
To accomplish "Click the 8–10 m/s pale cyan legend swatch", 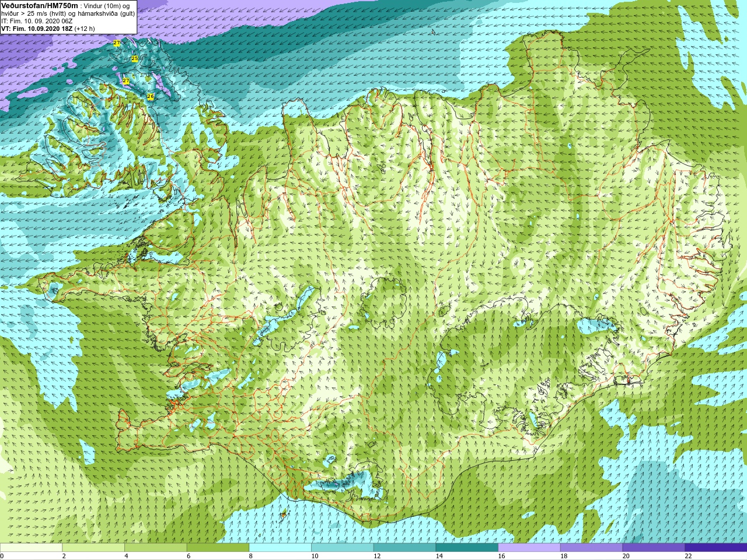I will 280,548.
